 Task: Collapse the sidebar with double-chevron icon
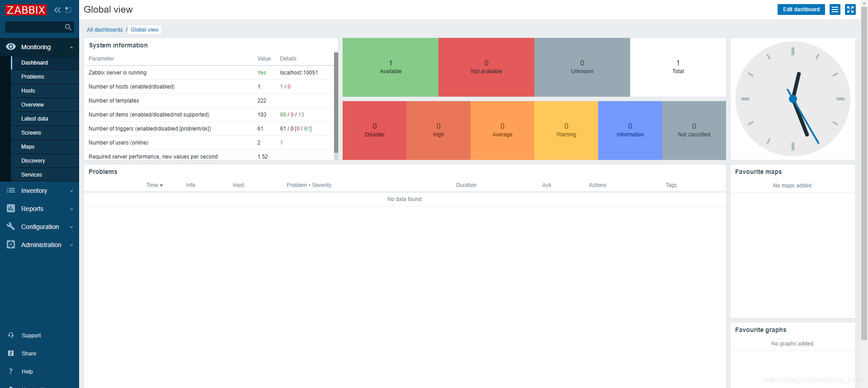(x=57, y=10)
